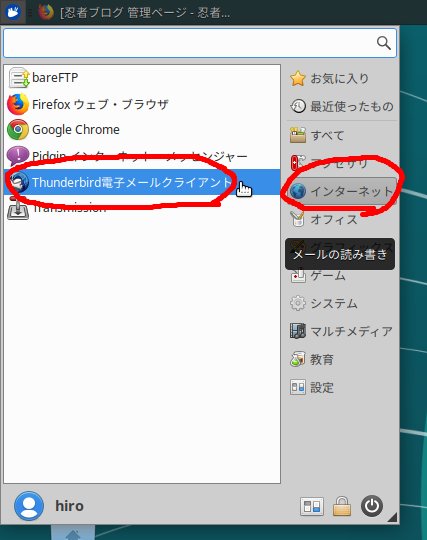This screenshot has height=540, width=427.
Task: Click the hiro user avatar icon
Action: (x=29, y=506)
